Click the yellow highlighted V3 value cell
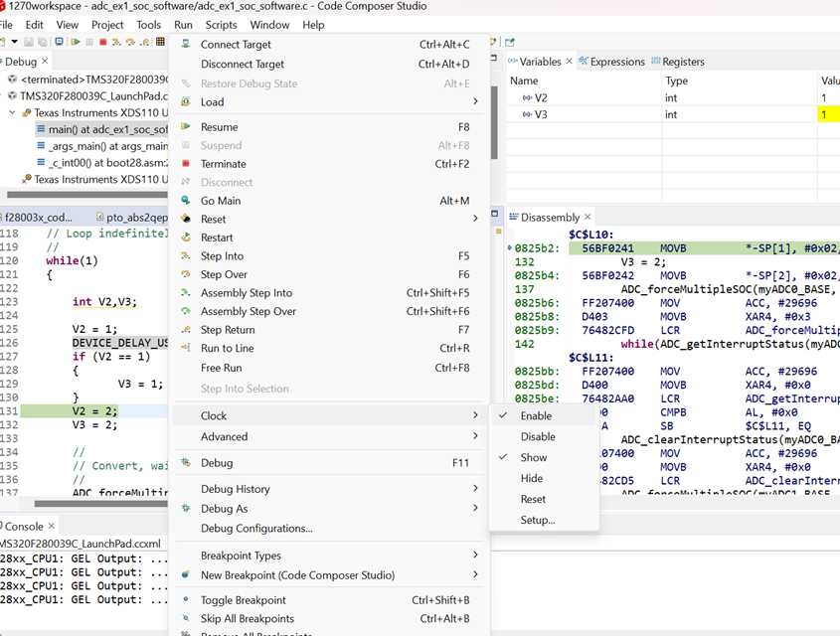The height and width of the screenshot is (636, 840). pos(827,115)
